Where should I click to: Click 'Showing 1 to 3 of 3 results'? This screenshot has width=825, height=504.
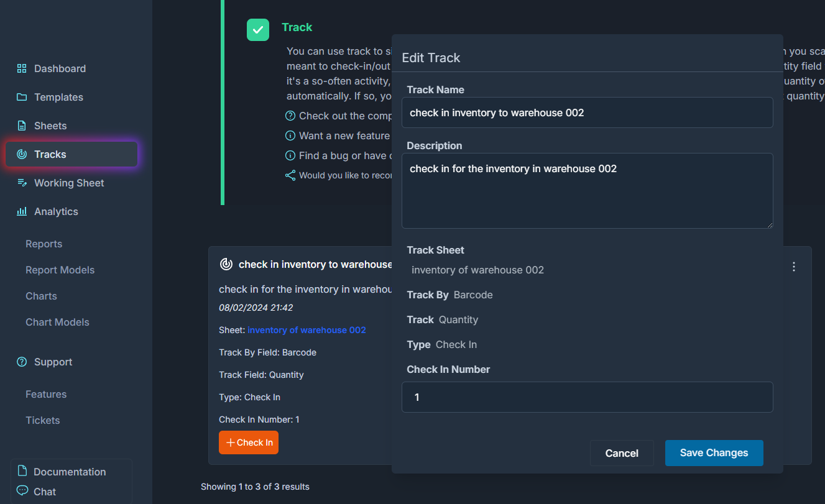[x=255, y=487]
